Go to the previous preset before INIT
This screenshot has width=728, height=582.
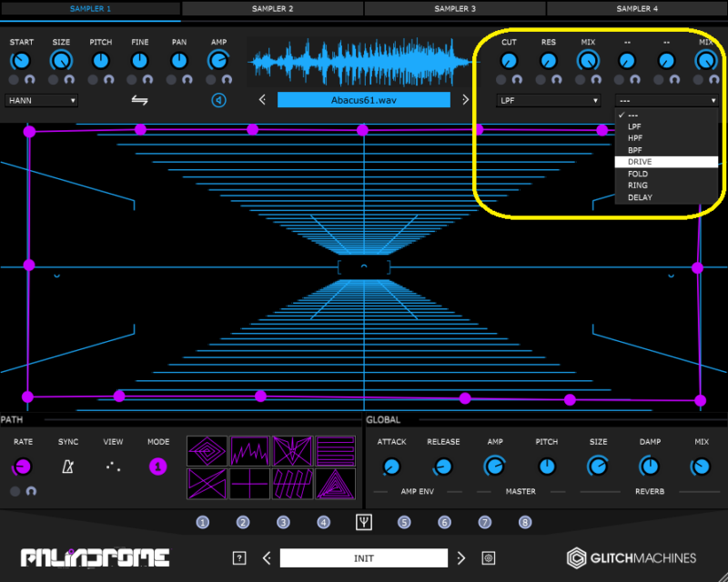pos(267,557)
